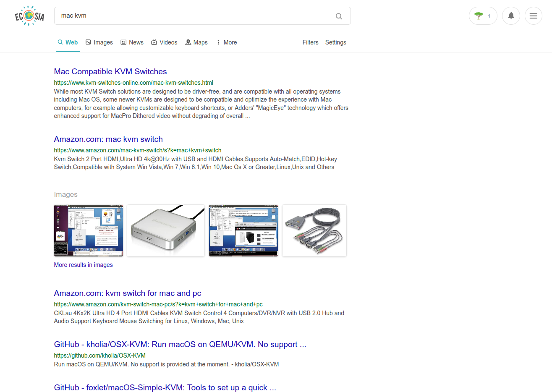Image resolution: width=552 pixels, height=392 pixels.
Task: Switch to the Videos tab
Action: click(164, 42)
